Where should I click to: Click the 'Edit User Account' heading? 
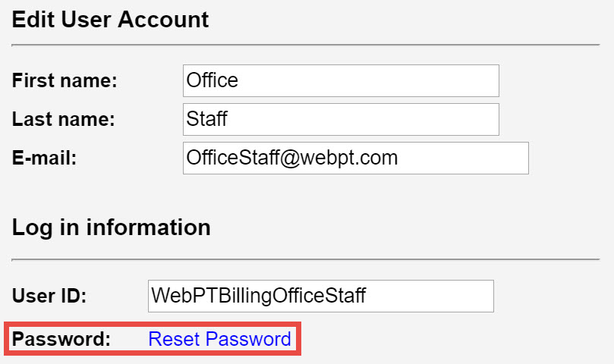(110, 20)
